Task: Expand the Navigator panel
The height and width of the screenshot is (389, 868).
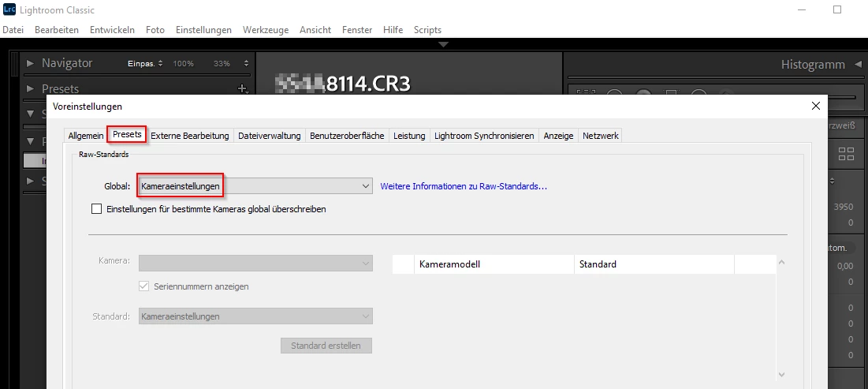Action: point(31,63)
